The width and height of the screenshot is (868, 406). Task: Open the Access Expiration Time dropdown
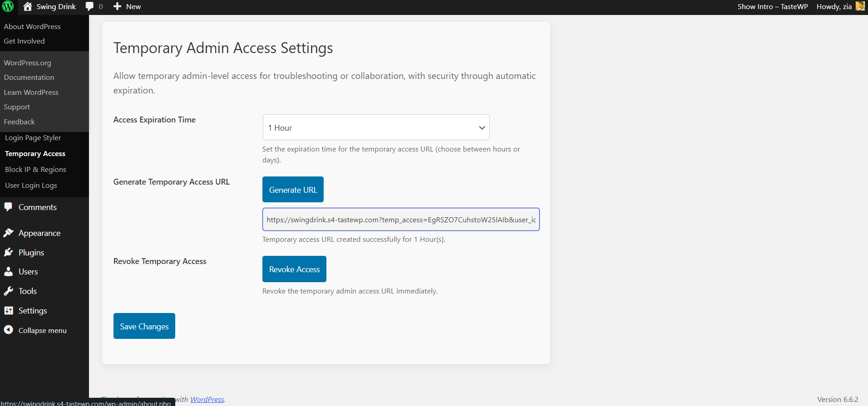pyautogui.click(x=376, y=127)
